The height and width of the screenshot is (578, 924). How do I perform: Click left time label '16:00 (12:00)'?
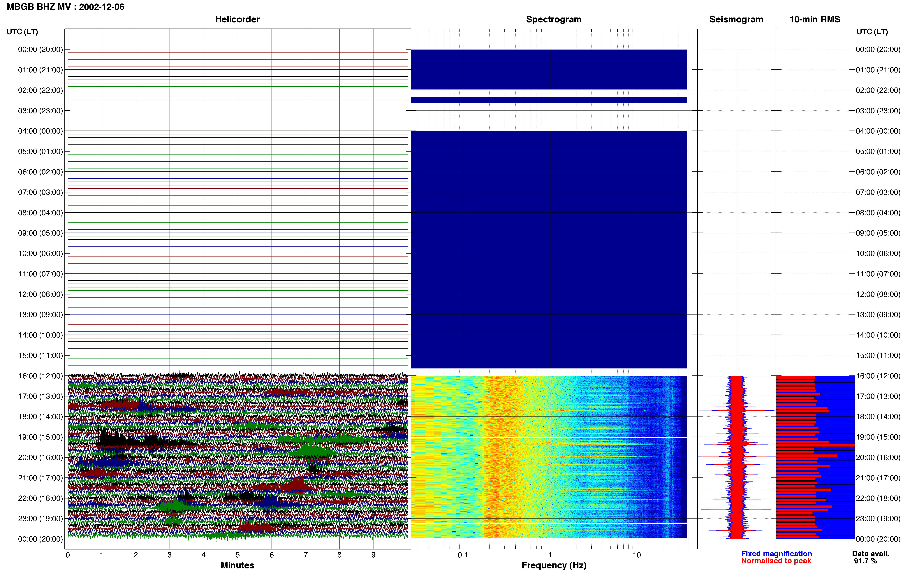pyautogui.click(x=41, y=376)
